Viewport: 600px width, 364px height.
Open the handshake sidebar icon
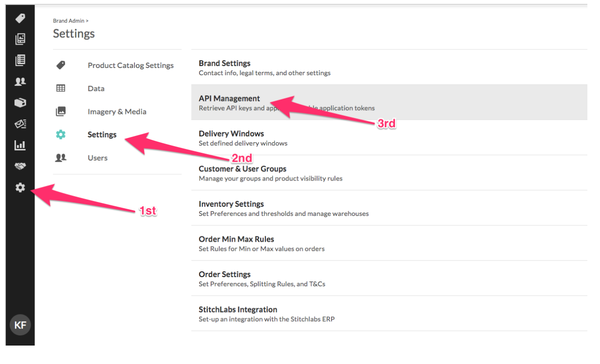click(x=20, y=166)
